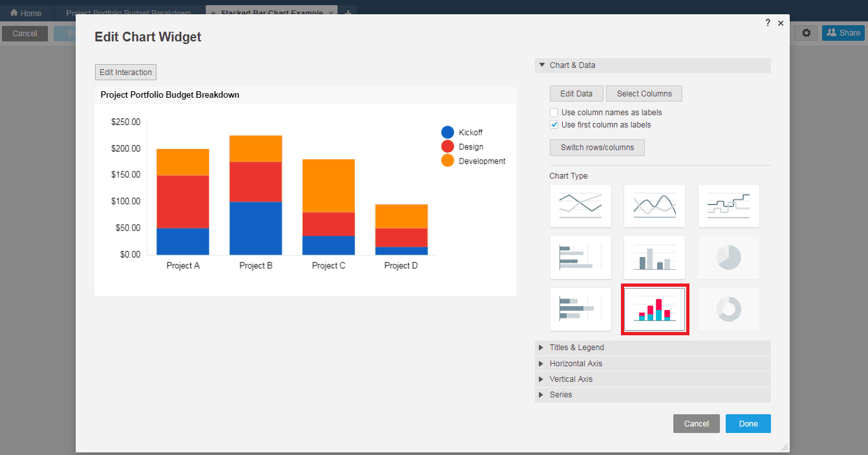Click the highlighted stacked column chart type
The image size is (868, 455).
point(655,309)
